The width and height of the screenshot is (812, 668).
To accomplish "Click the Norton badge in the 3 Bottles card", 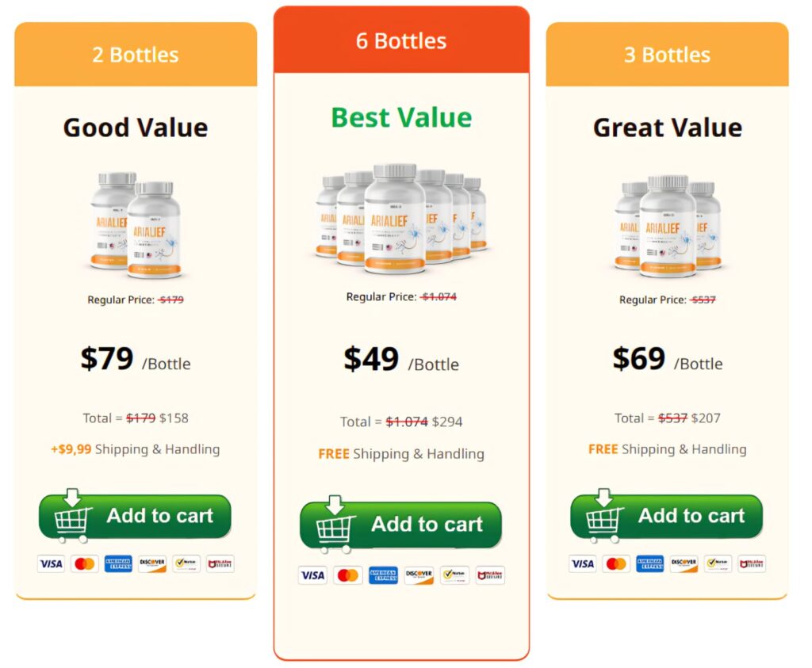I will tap(718, 563).
